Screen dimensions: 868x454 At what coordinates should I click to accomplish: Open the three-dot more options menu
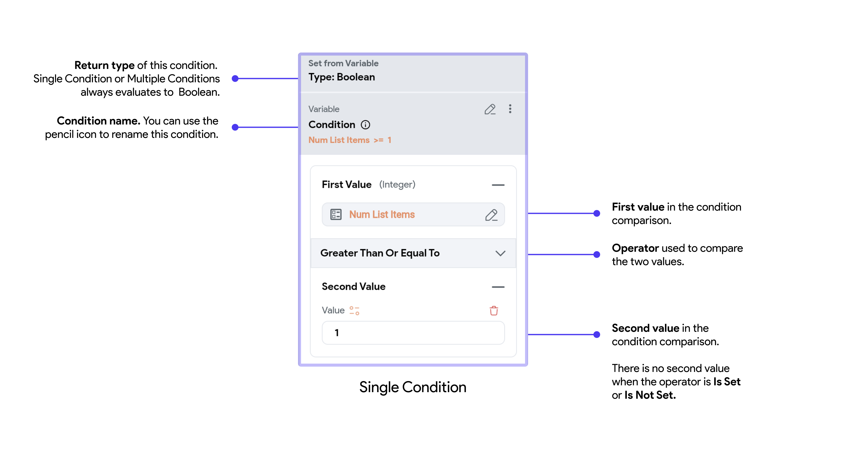[510, 109]
